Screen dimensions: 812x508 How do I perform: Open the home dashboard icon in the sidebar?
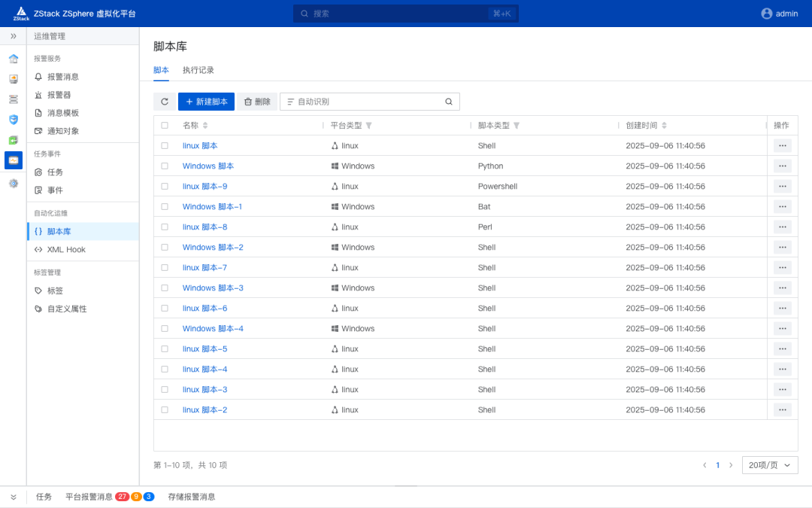click(x=14, y=58)
